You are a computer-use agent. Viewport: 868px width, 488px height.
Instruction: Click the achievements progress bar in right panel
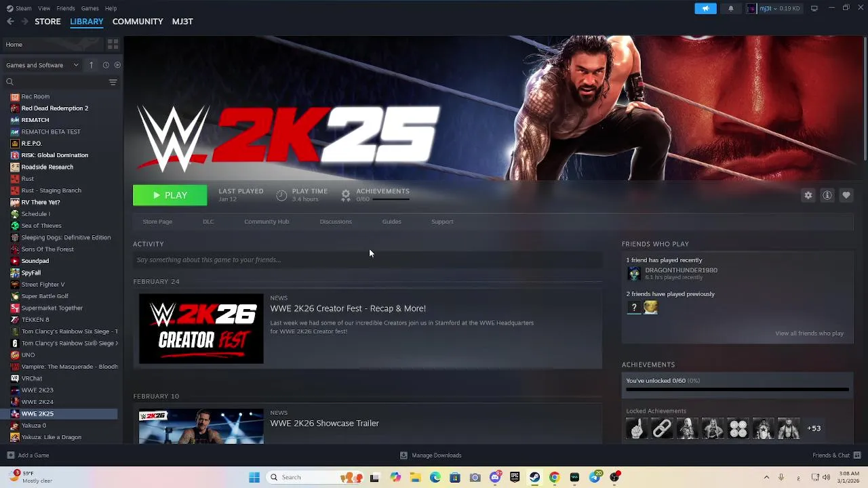point(737,390)
